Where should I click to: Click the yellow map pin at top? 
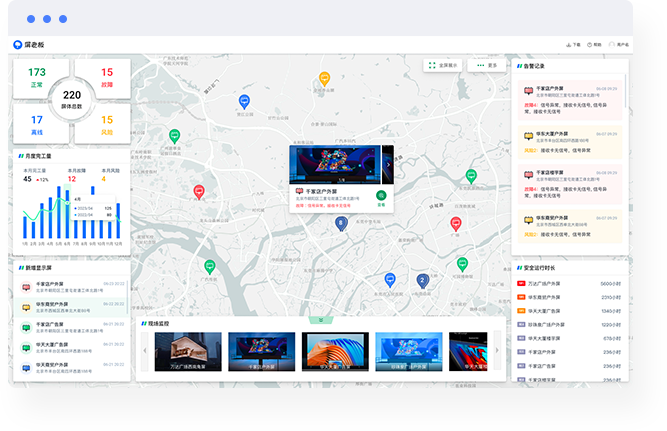pos(324,77)
